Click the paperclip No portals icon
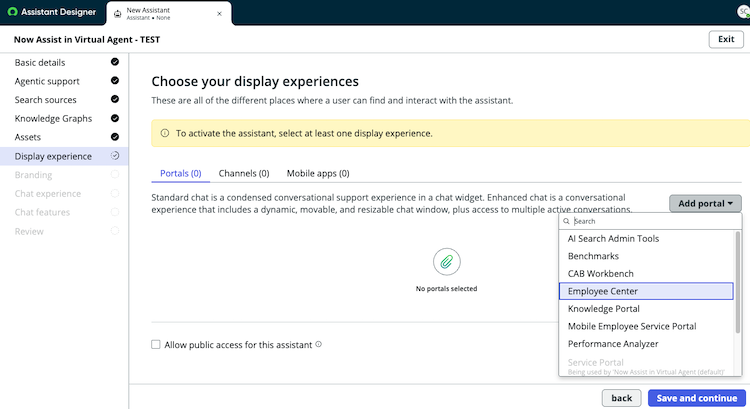This screenshot has width=750, height=409. click(x=447, y=262)
